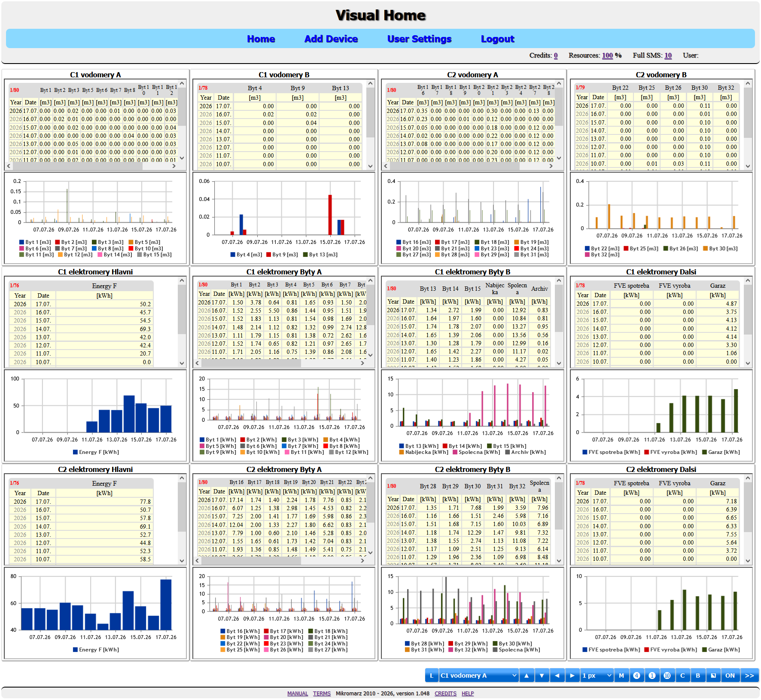Click the circled 1 button
This screenshot has width=761, height=700.
pos(652,676)
